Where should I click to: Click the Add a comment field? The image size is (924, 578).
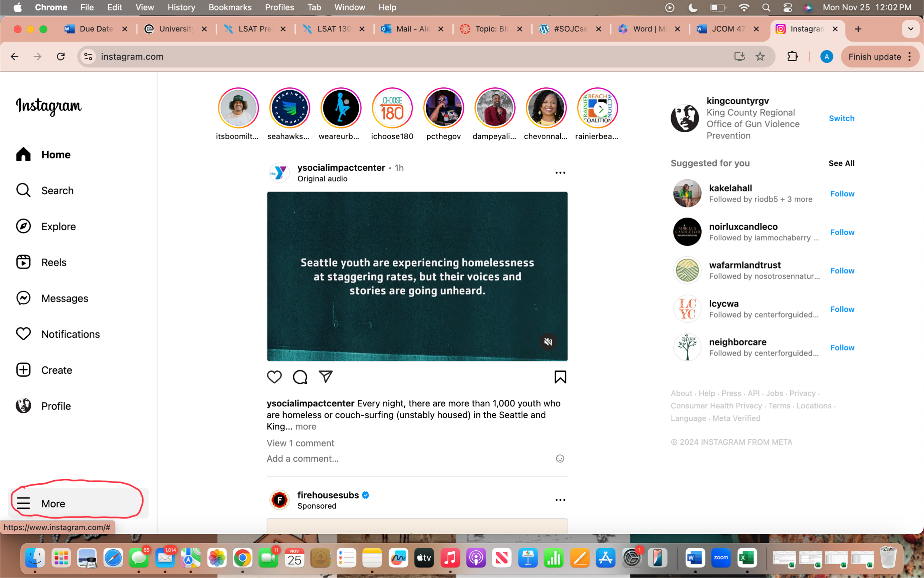tap(409, 459)
